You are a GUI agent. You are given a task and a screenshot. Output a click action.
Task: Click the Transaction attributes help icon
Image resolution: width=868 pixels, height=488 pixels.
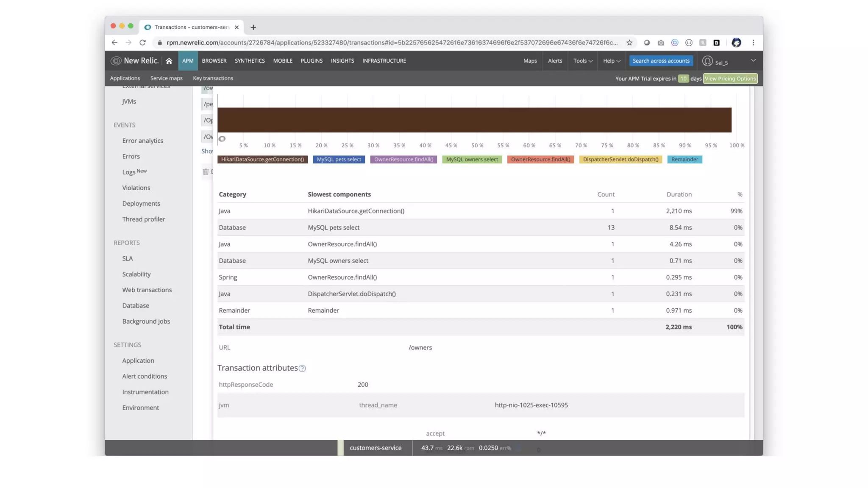click(x=302, y=369)
